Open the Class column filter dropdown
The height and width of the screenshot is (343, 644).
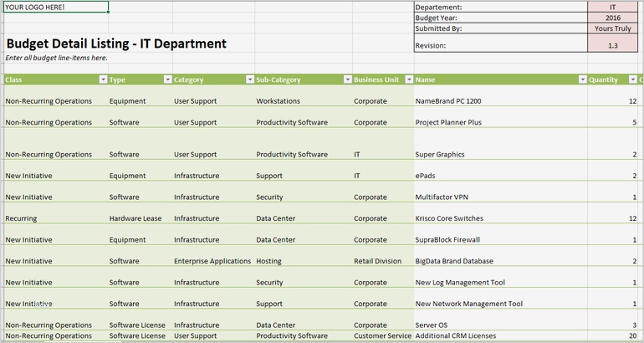[x=103, y=79]
